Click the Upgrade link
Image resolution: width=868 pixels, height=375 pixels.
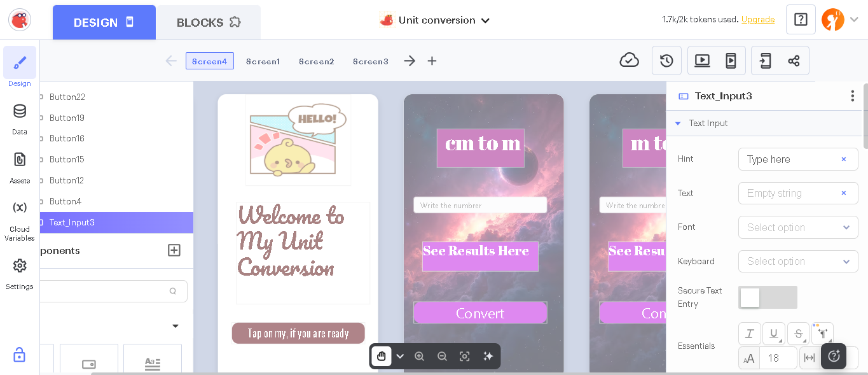tap(758, 20)
